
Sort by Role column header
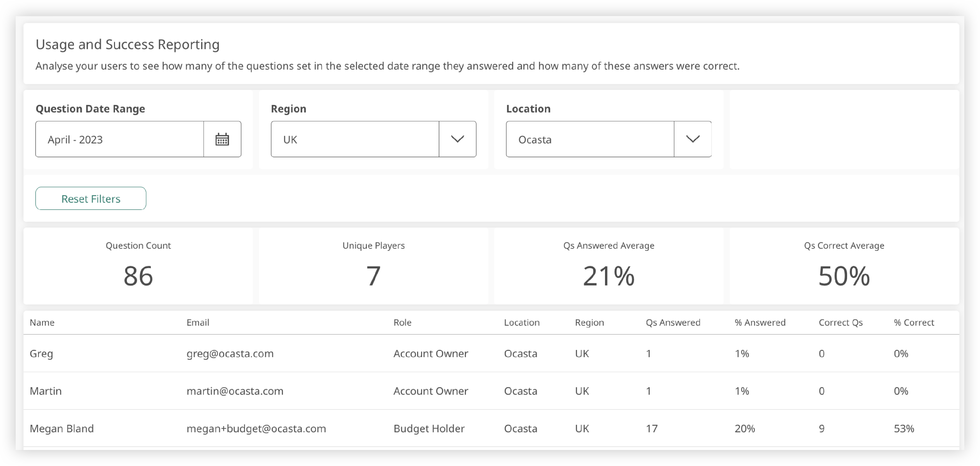pyautogui.click(x=402, y=322)
